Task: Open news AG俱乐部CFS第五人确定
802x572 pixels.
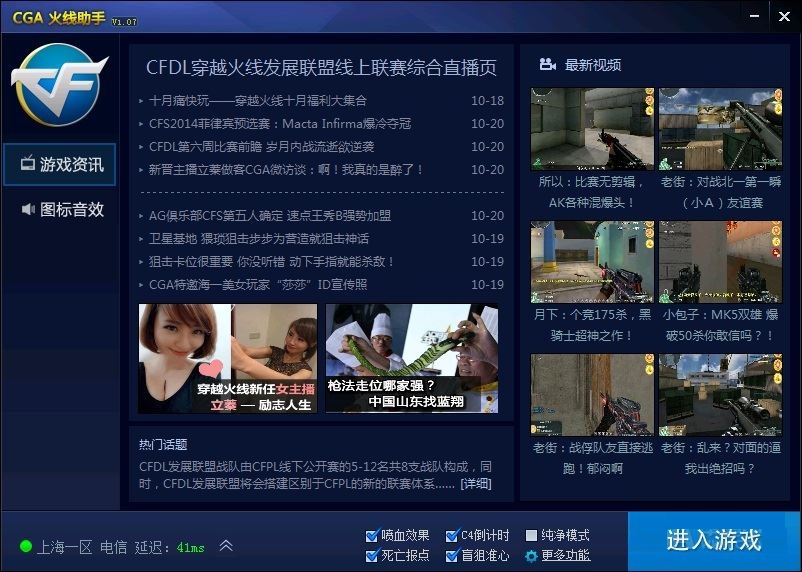Action: click(x=270, y=215)
